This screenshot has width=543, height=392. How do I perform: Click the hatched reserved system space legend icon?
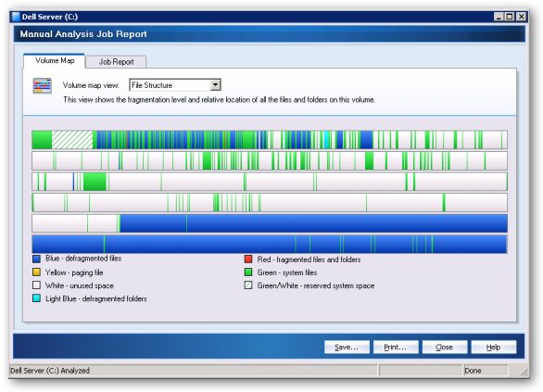pyautogui.click(x=248, y=285)
